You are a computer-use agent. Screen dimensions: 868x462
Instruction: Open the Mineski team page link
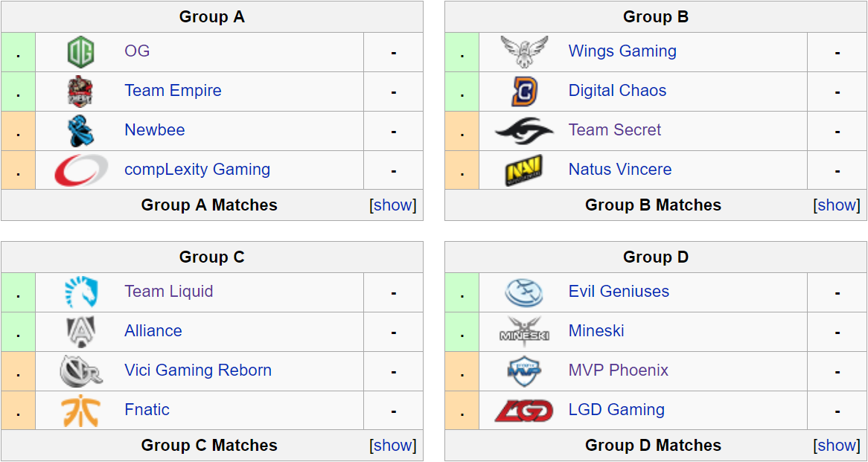596,331
